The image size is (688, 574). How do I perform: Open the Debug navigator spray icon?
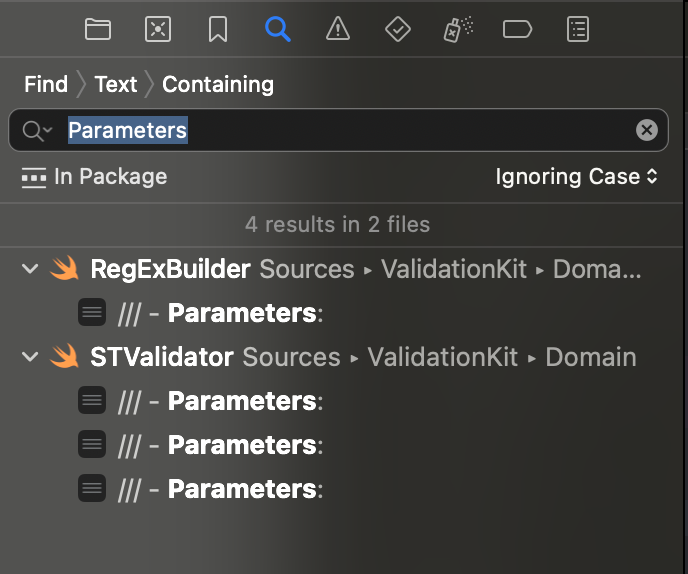pos(458,29)
